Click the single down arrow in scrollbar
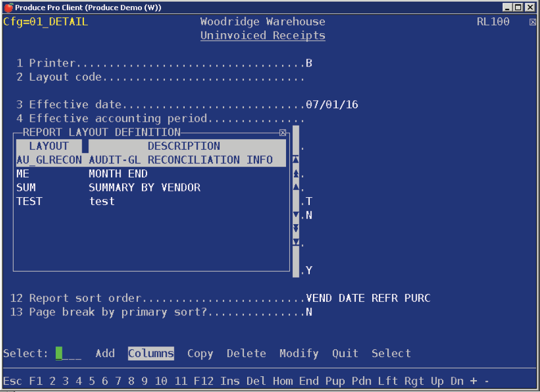540x392 pixels. [x=296, y=215]
